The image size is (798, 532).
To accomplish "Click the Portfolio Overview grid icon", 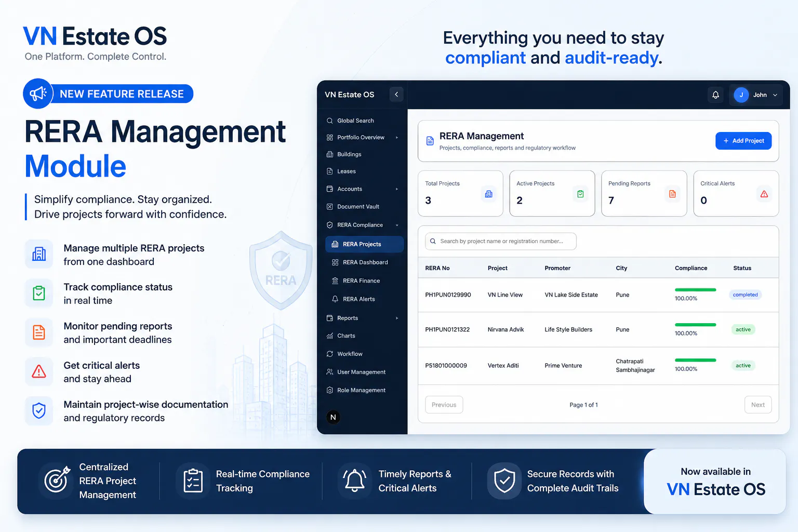I will click(x=330, y=138).
